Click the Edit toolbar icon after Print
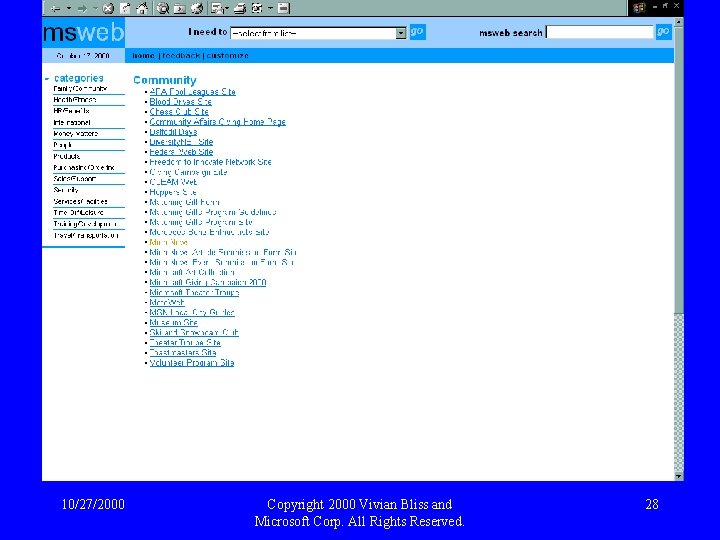The width and height of the screenshot is (720, 540). [257, 8]
